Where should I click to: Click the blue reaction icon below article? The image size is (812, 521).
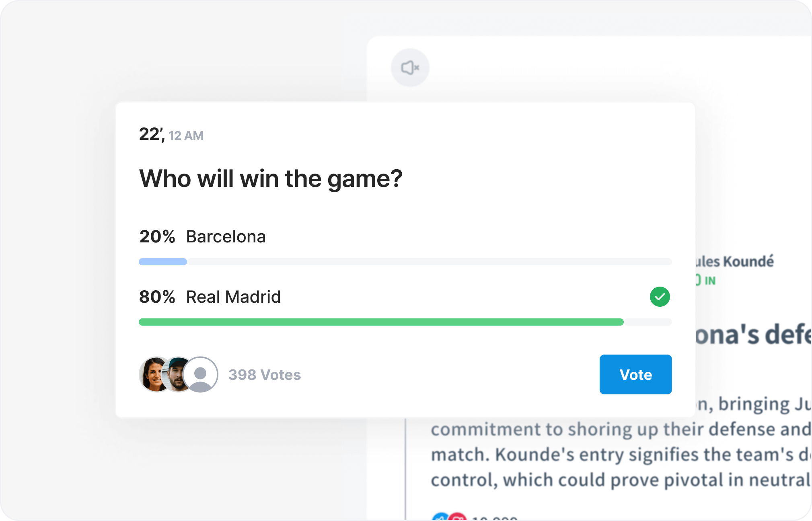click(441, 517)
